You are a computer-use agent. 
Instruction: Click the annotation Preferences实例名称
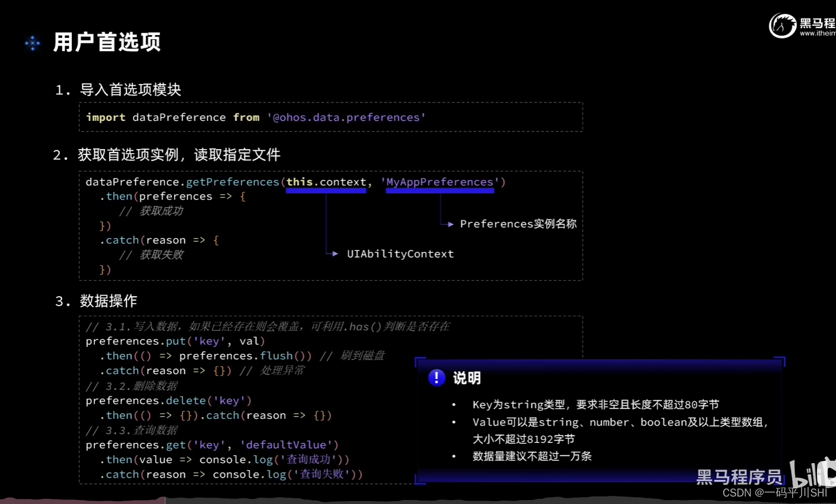[x=518, y=224]
